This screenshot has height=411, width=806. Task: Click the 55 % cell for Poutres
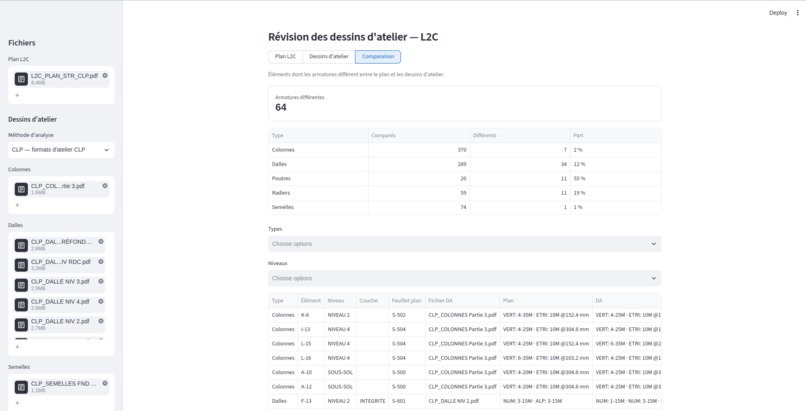(615, 179)
